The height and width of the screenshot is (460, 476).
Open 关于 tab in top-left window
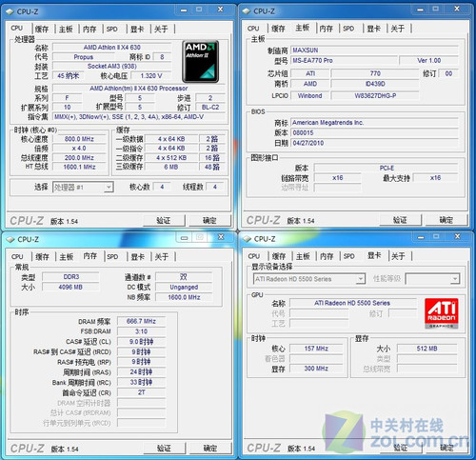click(161, 30)
